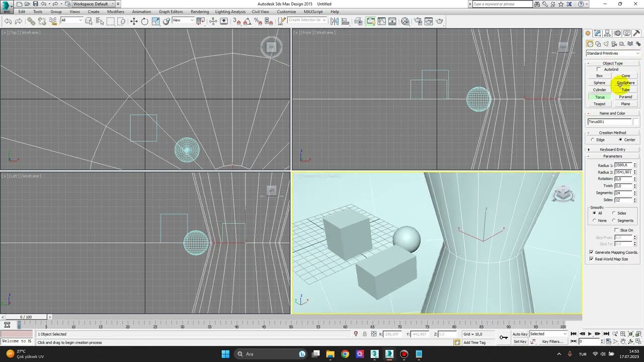Click the Align tool icon
644x362 pixels.
pyautogui.click(x=346, y=21)
